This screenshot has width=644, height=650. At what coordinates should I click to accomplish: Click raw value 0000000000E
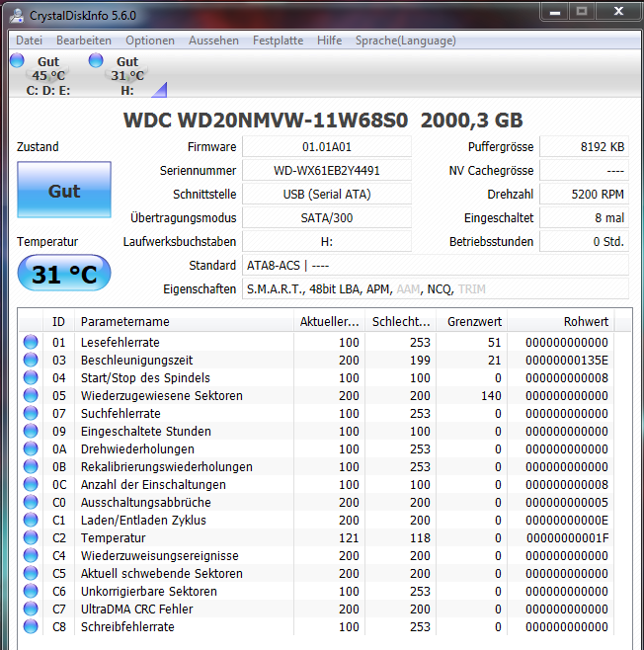pyautogui.click(x=567, y=521)
